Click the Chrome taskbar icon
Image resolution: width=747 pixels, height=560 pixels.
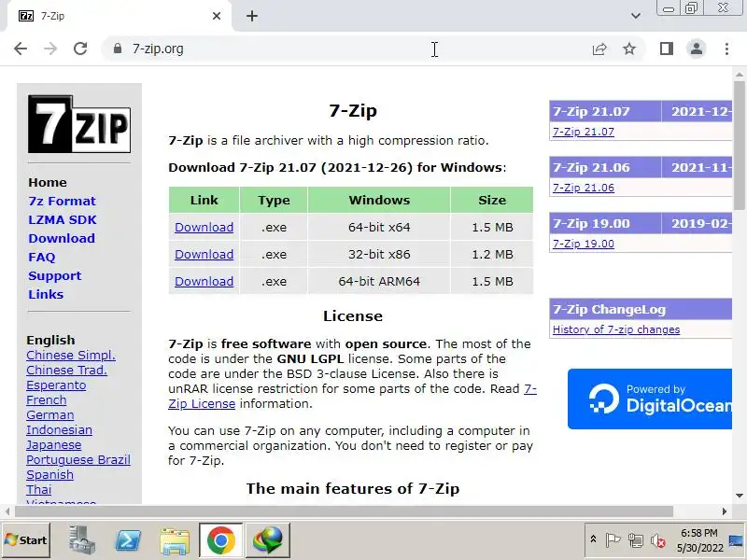(x=220, y=540)
